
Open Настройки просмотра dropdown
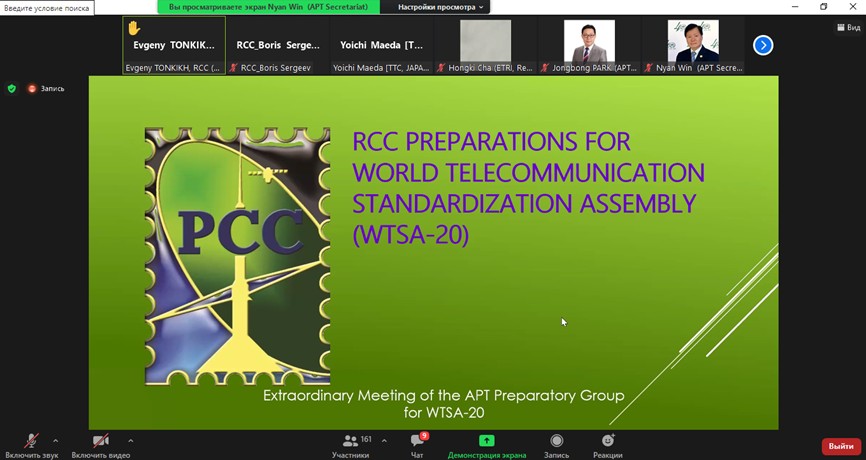point(440,7)
